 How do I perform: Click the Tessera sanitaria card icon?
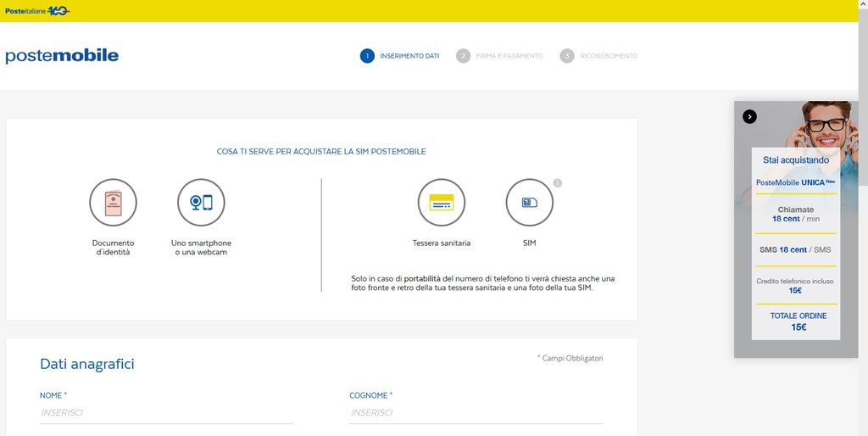pyautogui.click(x=441, y=202)
